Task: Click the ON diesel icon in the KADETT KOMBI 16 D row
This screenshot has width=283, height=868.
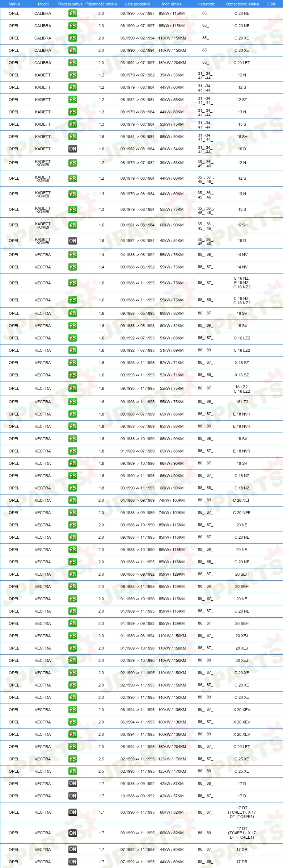Action: [x=72, y=241]
